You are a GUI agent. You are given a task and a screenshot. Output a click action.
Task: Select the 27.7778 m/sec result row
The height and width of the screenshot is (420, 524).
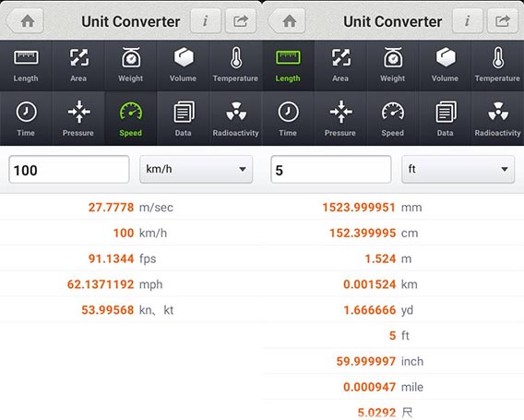[131, 208]
